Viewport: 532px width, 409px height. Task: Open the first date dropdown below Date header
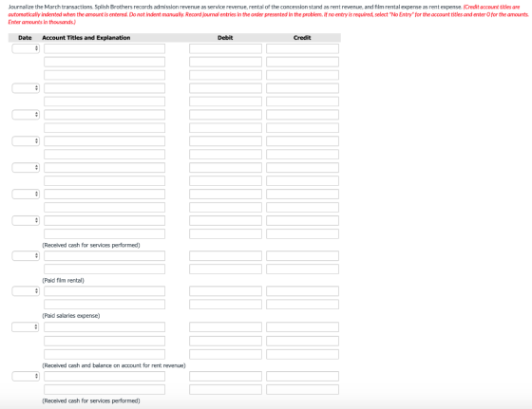(26, 48)
